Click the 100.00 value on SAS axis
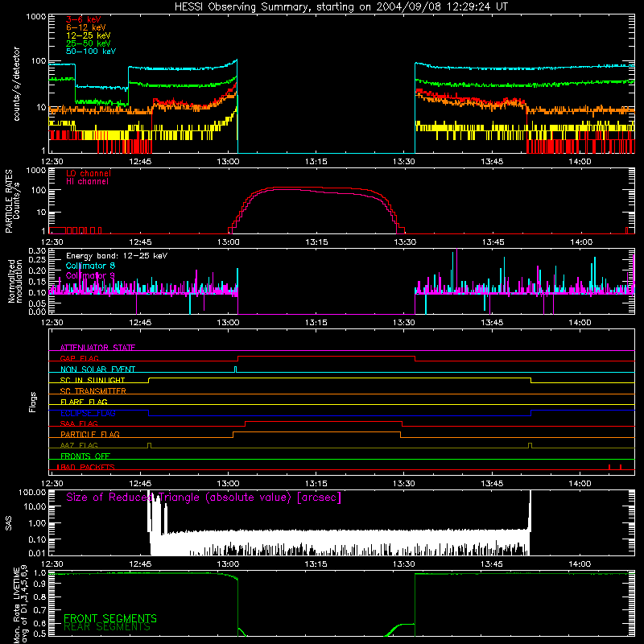This screenshot has height=644, width=644. 32,493
